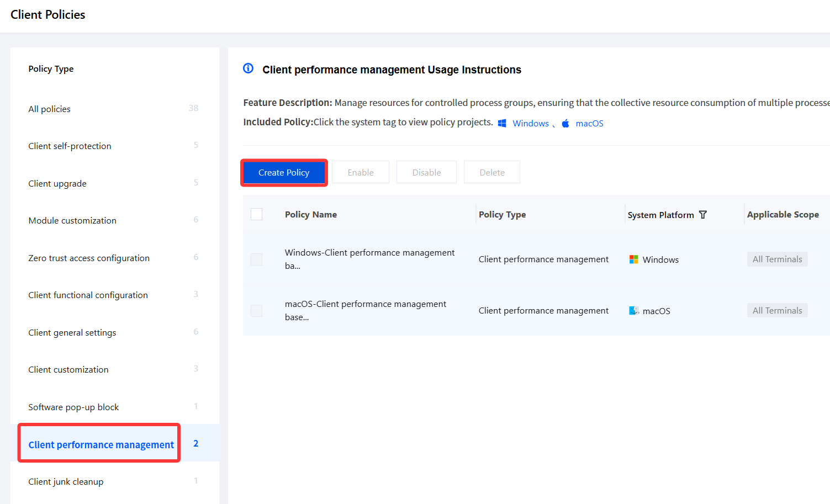Open the Windows-Client performance management policy name
This screenshot has width=830, height=504.
(369, 259)
